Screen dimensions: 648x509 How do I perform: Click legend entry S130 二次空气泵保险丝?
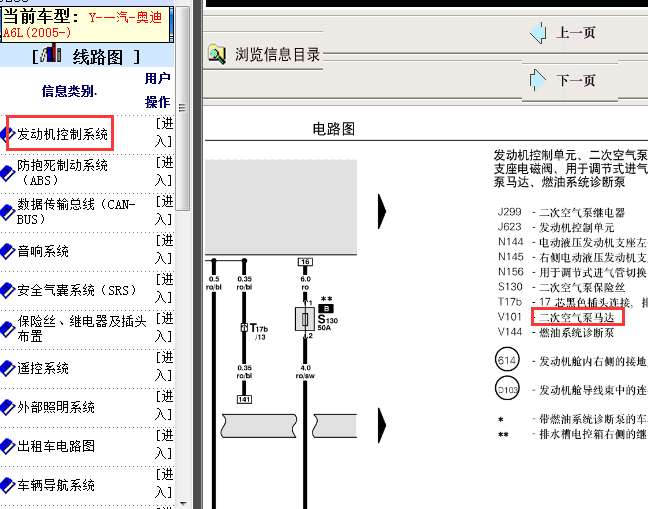[561, 287]
